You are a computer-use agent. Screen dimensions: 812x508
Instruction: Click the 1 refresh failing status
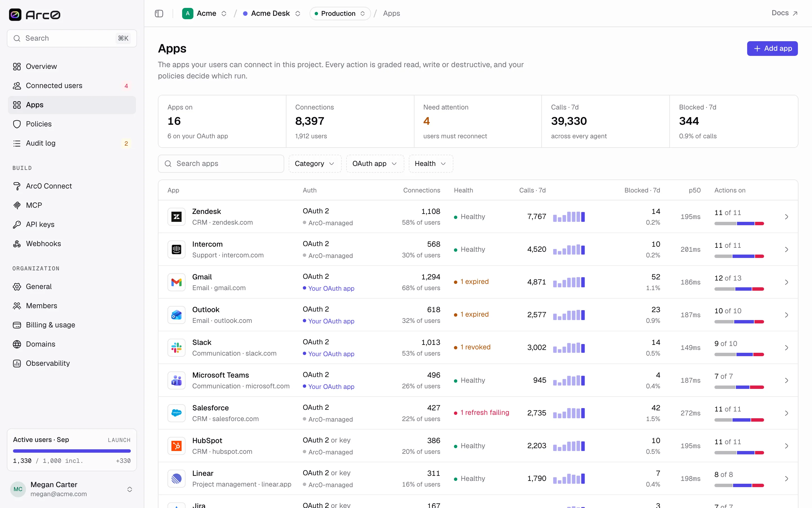(x=482, y=413)
